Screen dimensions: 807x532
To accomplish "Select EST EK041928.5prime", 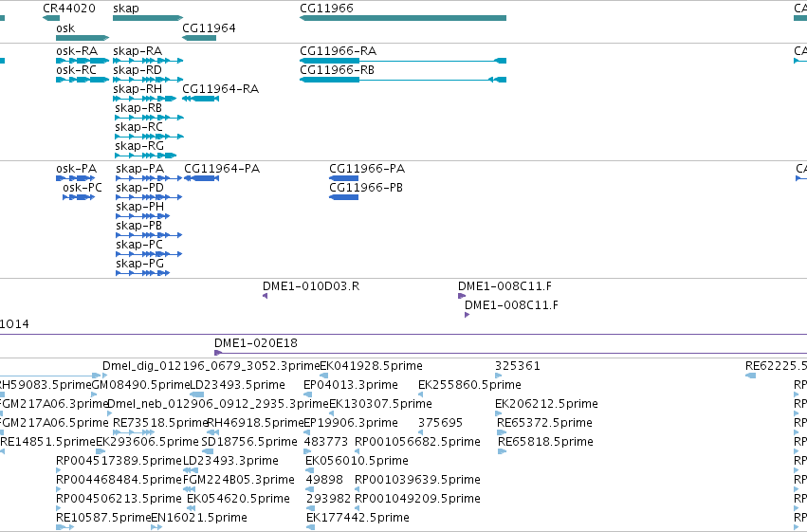I will (371, 366).
